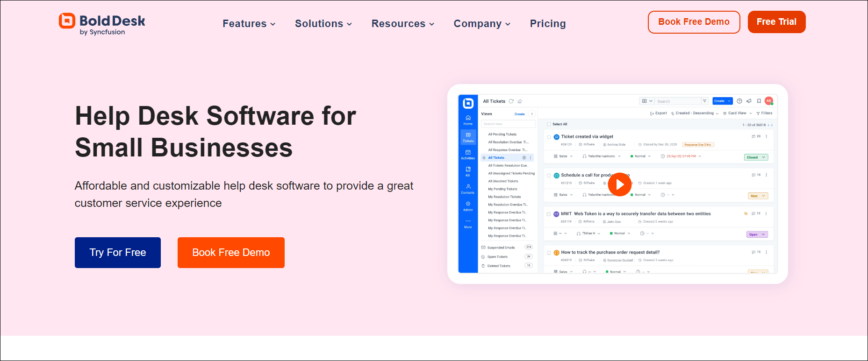Expand the Features menu
The image size is (868, 361).
249,23
